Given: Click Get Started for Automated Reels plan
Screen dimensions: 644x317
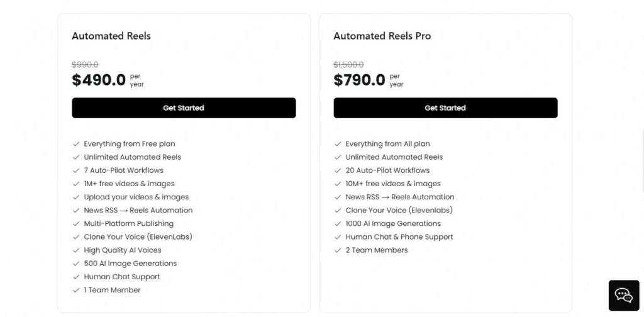Looking at the screenshot, I should [184, 108].
